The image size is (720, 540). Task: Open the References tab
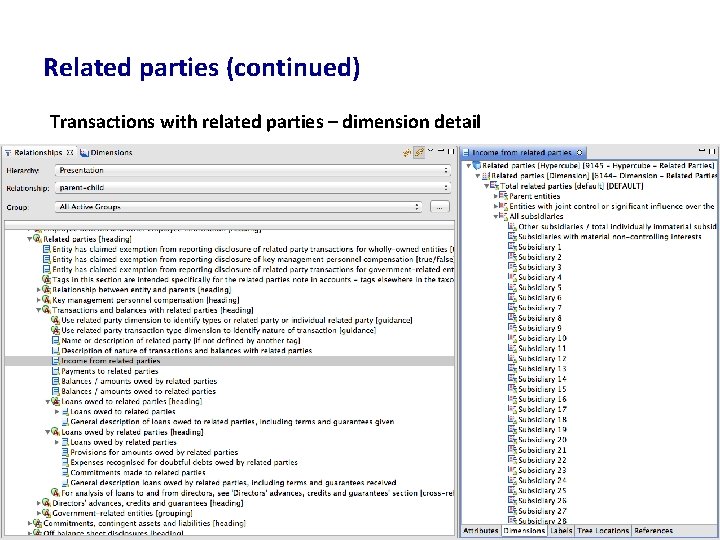coord(653,530)
